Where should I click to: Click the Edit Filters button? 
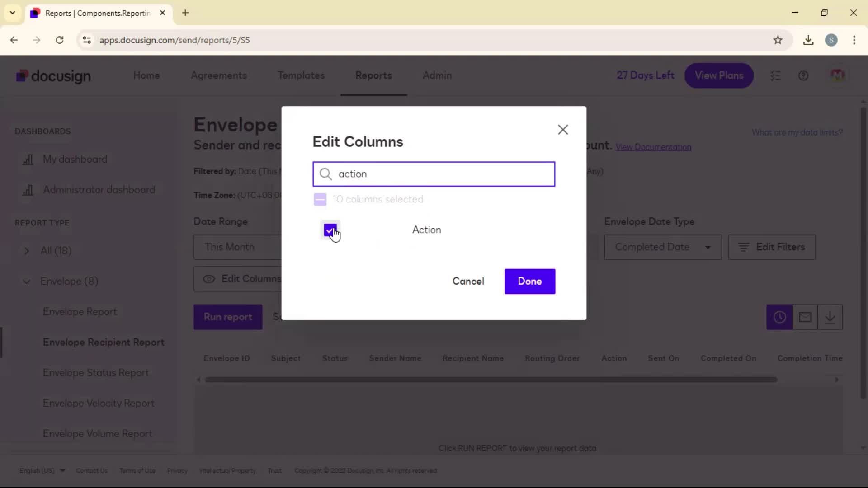click(772, 247)
